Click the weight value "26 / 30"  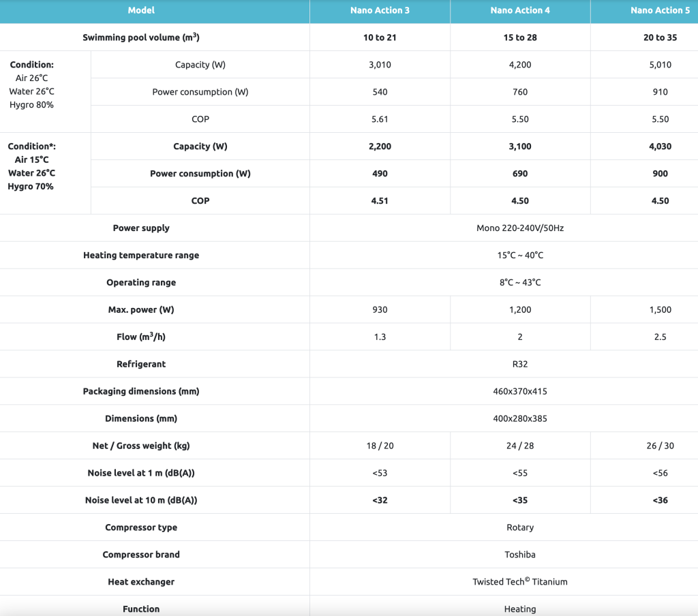660,446
